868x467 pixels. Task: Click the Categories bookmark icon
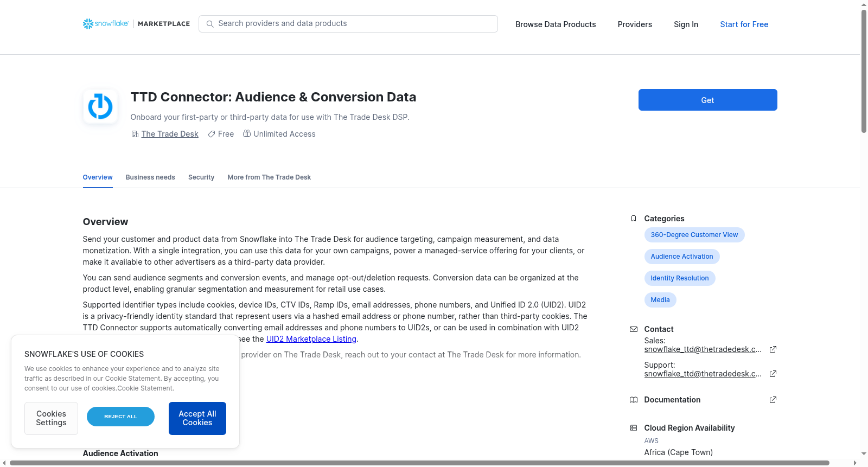coord(634,219)
